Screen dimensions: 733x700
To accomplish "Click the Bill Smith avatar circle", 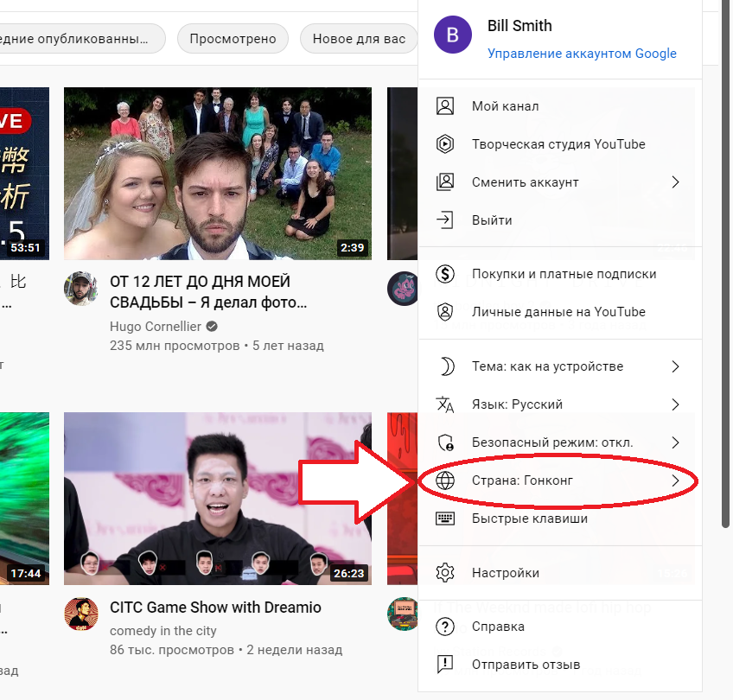I will (x=453, y=35).
